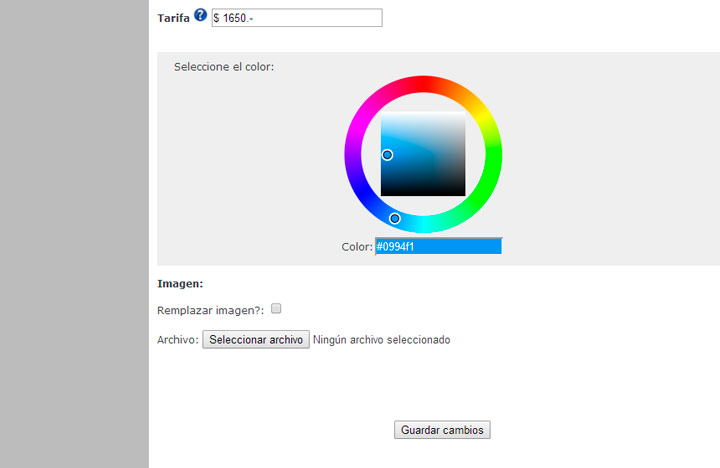
Task: Click the 'Archivo:' label
Action: 178,340
